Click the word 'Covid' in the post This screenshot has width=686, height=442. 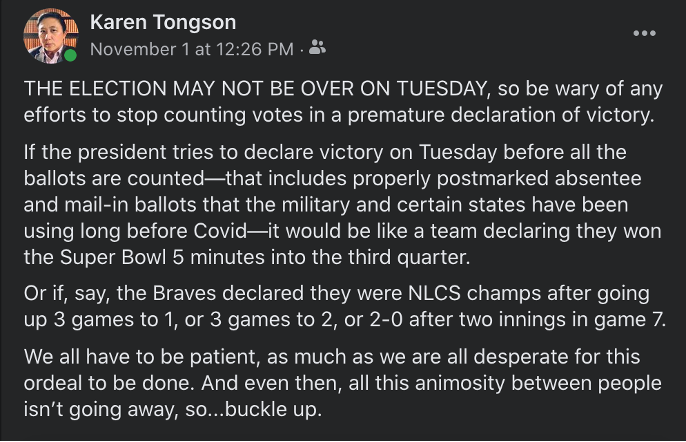coord(220,231)
